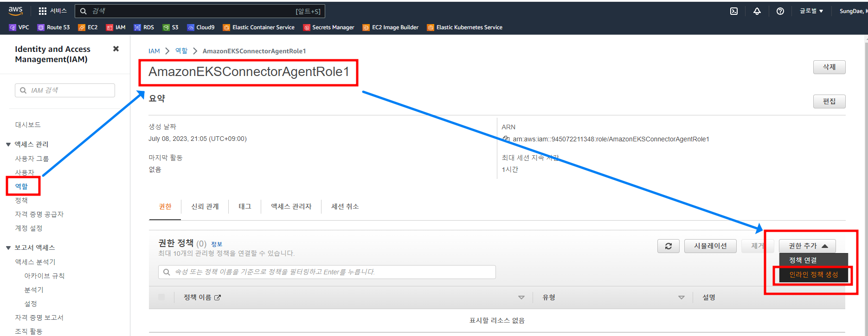Switch to the 태그 tab
868x336 pixels.
point(245,207)
